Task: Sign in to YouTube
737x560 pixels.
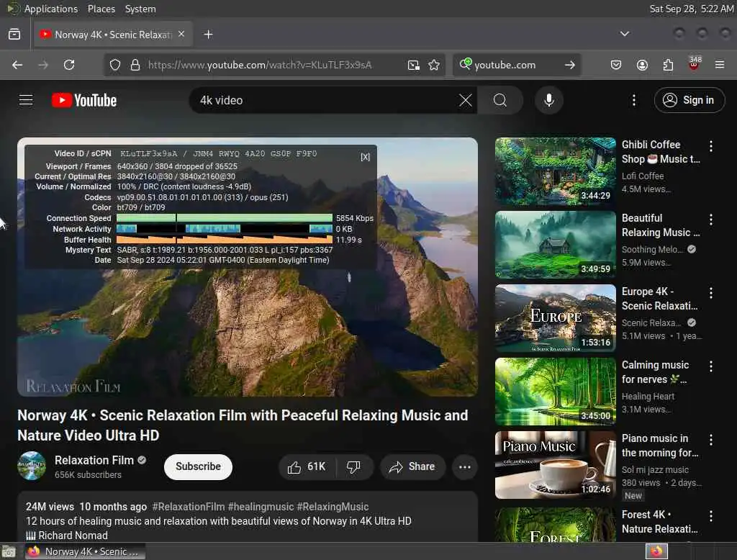Action: pos(689,100)
